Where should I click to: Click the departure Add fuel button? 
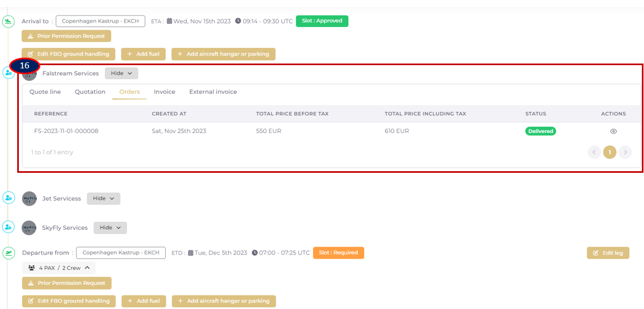pos(143,301)
